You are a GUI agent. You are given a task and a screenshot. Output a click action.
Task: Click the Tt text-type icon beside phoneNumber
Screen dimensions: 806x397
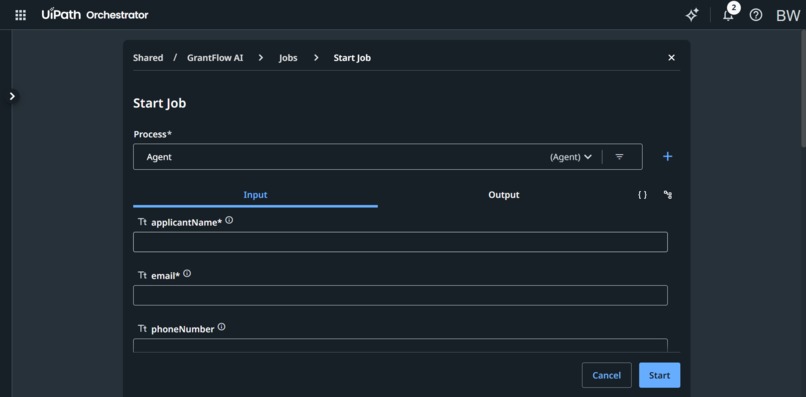point(142,329)
